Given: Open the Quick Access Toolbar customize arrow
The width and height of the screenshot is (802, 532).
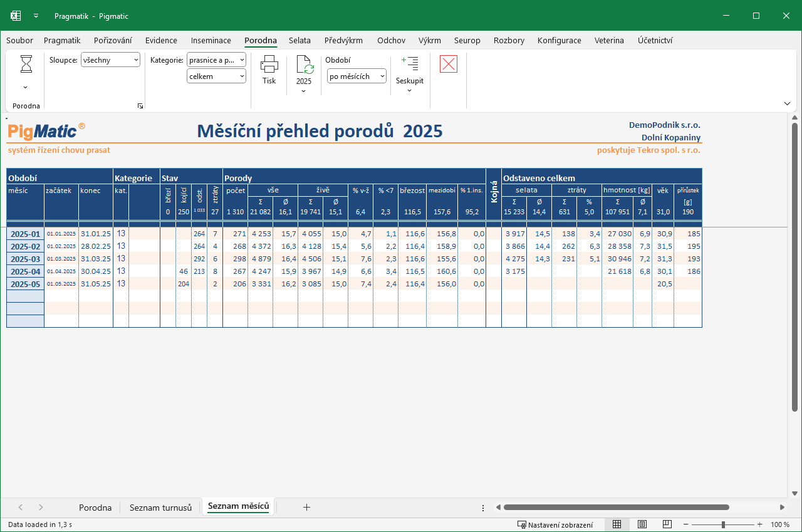Looking at the screenshot, I should (36, 16).
